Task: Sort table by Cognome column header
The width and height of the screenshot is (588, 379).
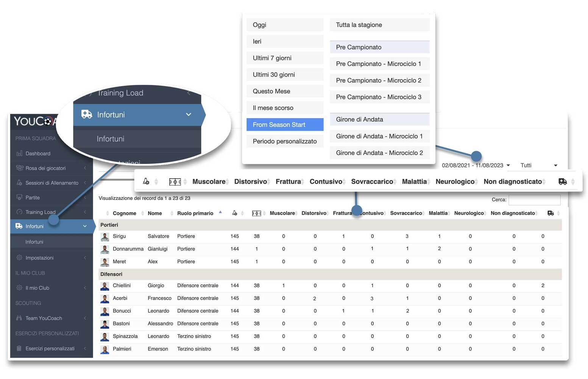Action: tap(124, 213)
